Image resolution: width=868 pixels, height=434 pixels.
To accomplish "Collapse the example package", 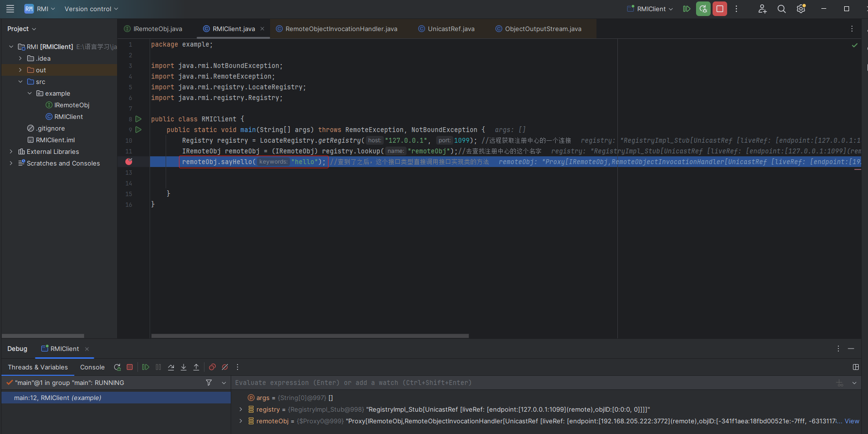I will pyautogui.click(x=30, y=93).
